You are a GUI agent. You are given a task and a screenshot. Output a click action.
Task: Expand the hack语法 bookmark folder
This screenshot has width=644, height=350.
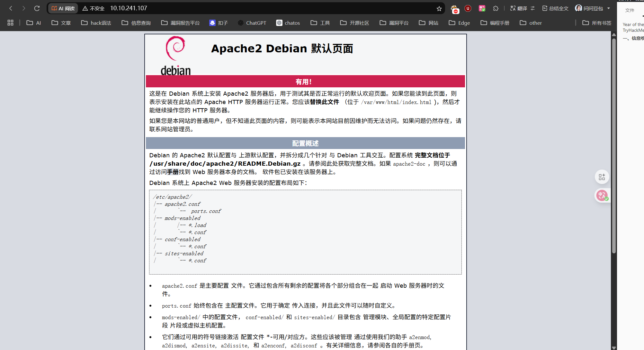[96, 23]
